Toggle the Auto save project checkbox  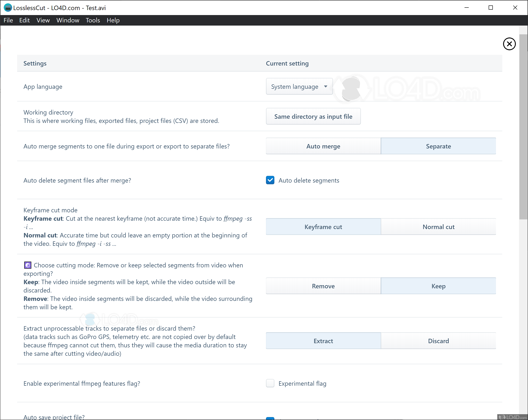click(270, 418)
